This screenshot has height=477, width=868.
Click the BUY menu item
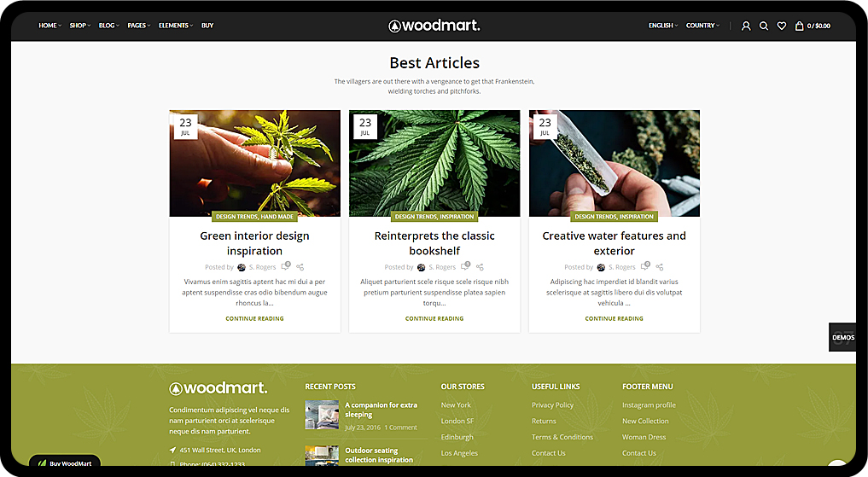pos(207,26)
